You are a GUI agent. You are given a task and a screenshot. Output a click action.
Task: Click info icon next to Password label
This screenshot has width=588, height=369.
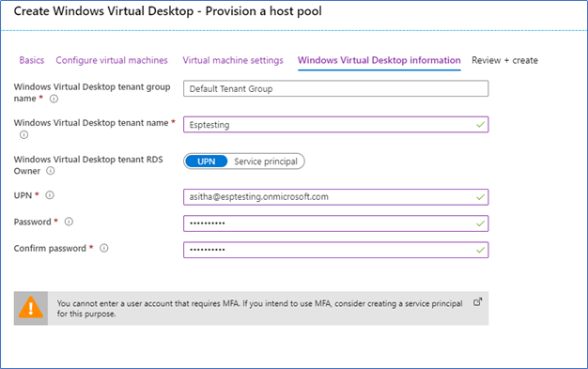(x=69, y=222)
